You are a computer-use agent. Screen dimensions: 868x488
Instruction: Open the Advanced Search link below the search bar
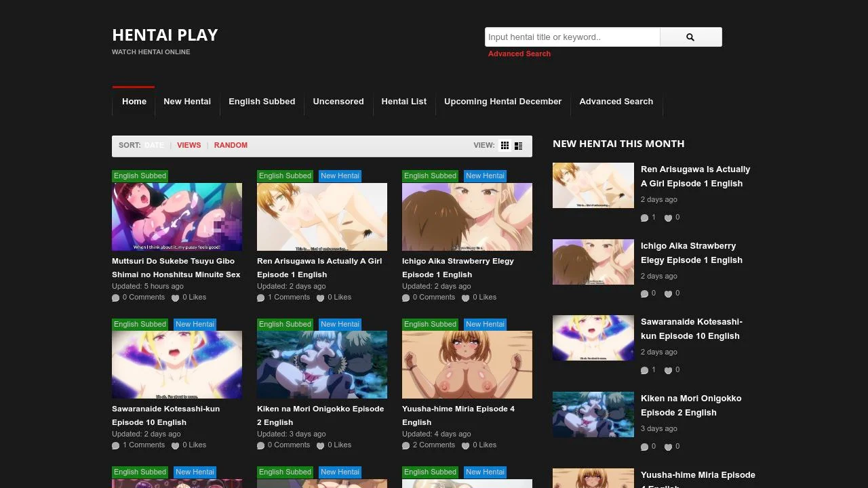(519, 54)
